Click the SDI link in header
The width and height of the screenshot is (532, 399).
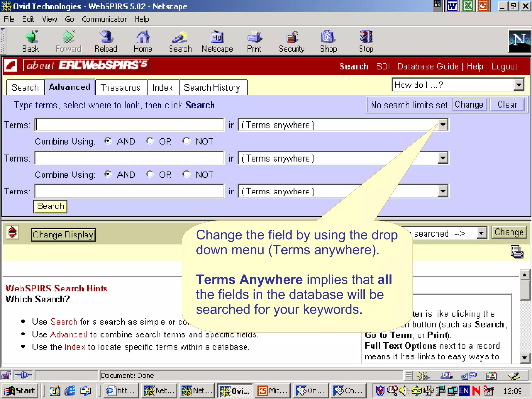[x=383, y=66]
